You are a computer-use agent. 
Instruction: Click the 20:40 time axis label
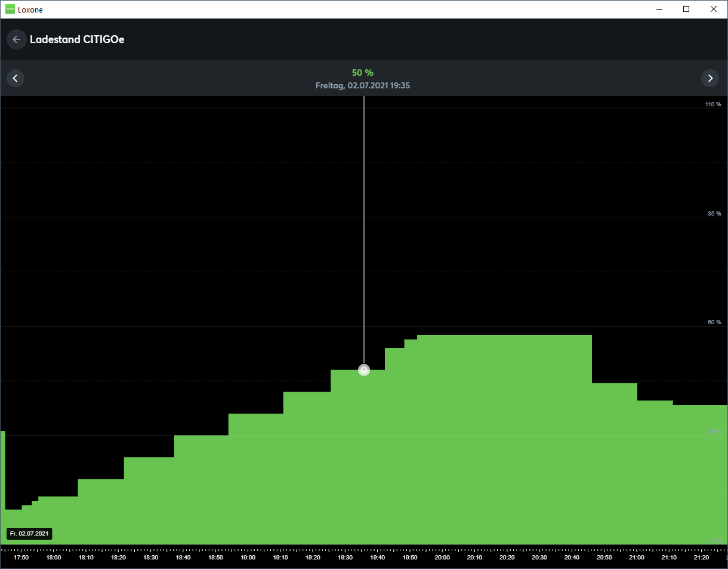coord(572,558)
